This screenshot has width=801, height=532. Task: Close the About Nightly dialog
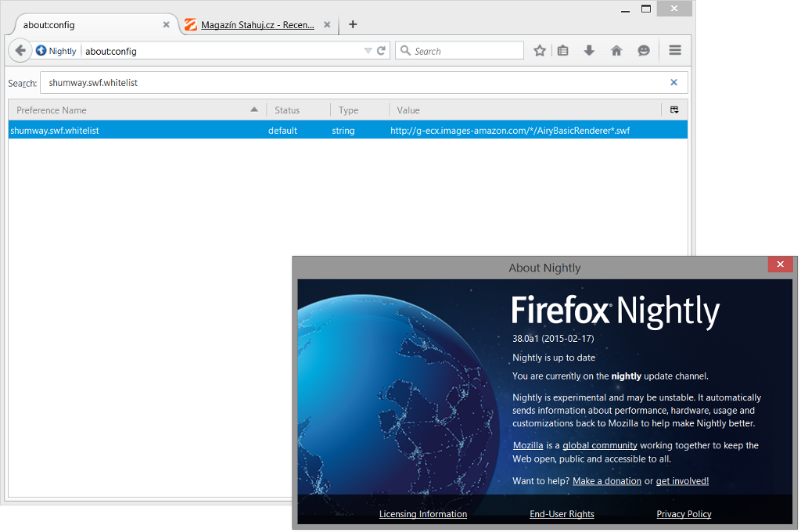point(780,264)
